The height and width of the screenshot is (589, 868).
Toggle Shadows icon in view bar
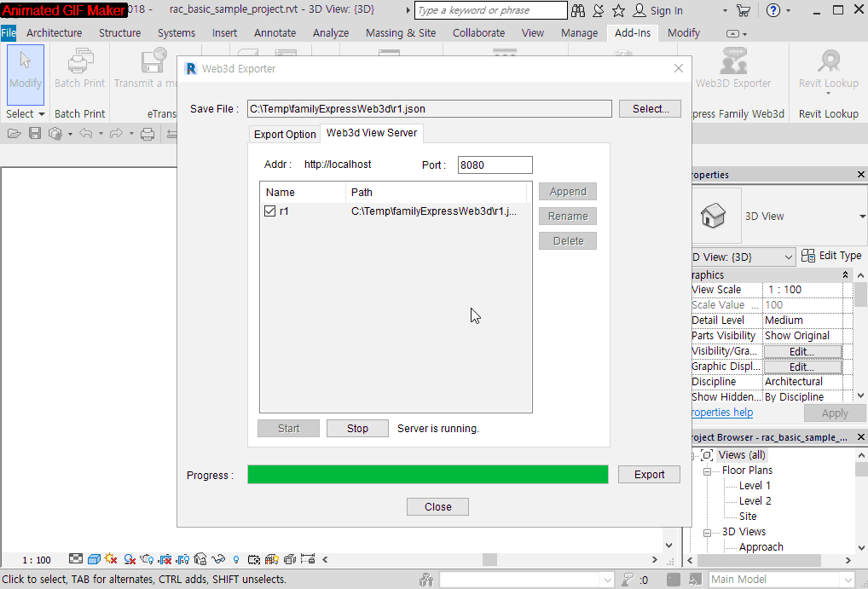coord(130,559)
